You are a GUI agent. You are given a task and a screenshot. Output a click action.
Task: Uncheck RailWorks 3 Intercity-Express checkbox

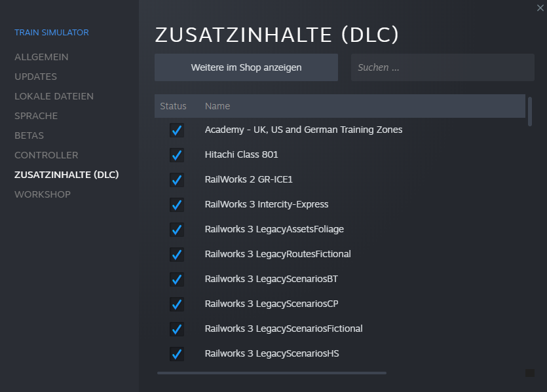tap(176, 204)
